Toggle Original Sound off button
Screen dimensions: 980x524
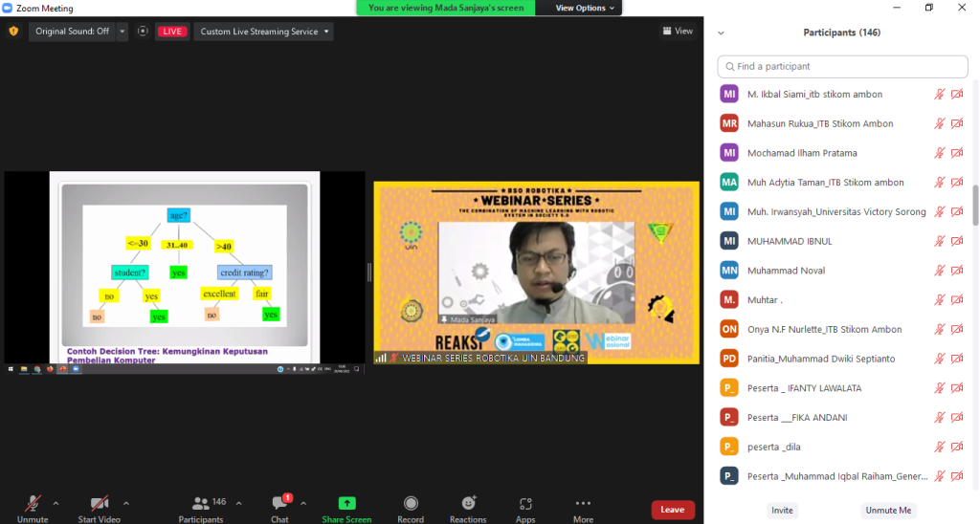click(72, 32)
